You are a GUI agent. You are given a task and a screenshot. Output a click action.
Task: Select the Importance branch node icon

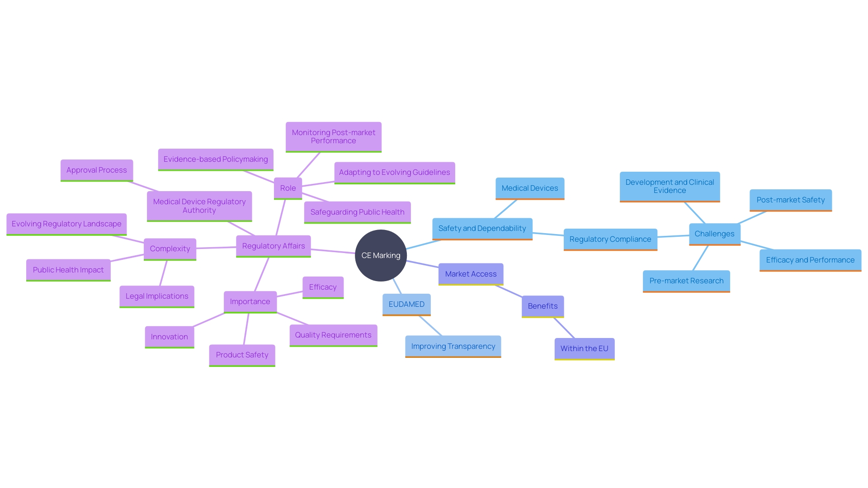pos(250,301)
